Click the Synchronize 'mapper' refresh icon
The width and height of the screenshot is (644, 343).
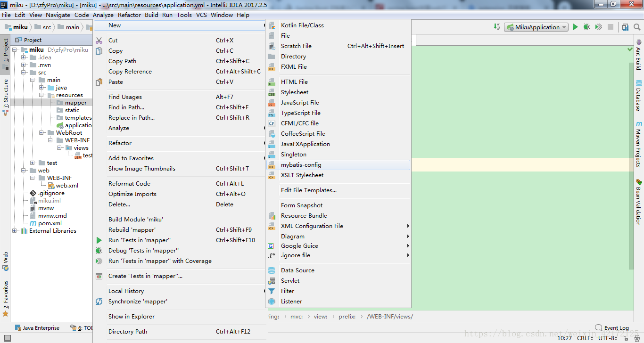coord(99,302)
